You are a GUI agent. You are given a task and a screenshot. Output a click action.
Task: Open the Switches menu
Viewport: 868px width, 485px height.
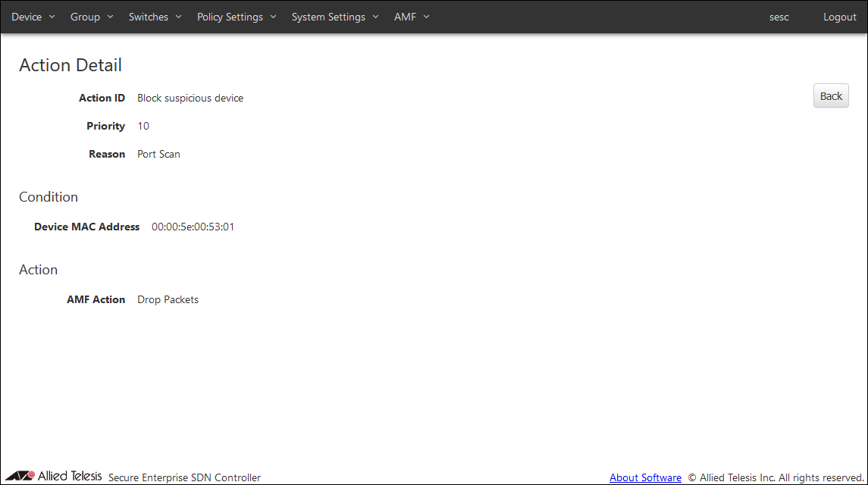pyautogui.click(x=155, y=17)
